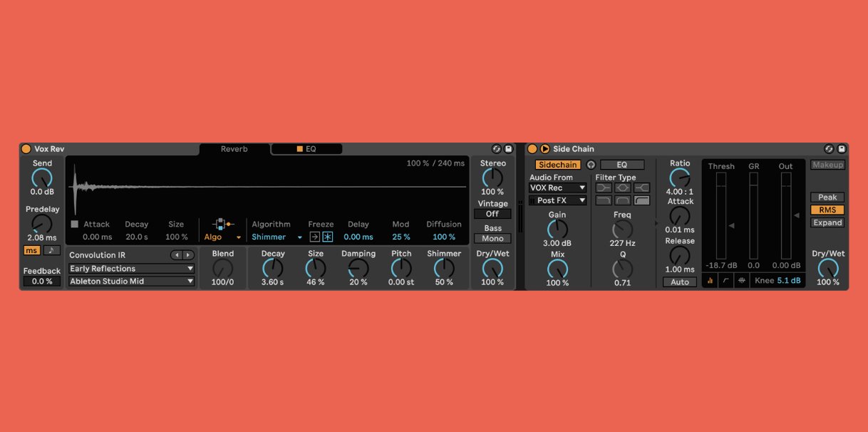Screen dimensions: 868x432
Task: Select next Convolution IR arrow
Action: tap(188, 255)
